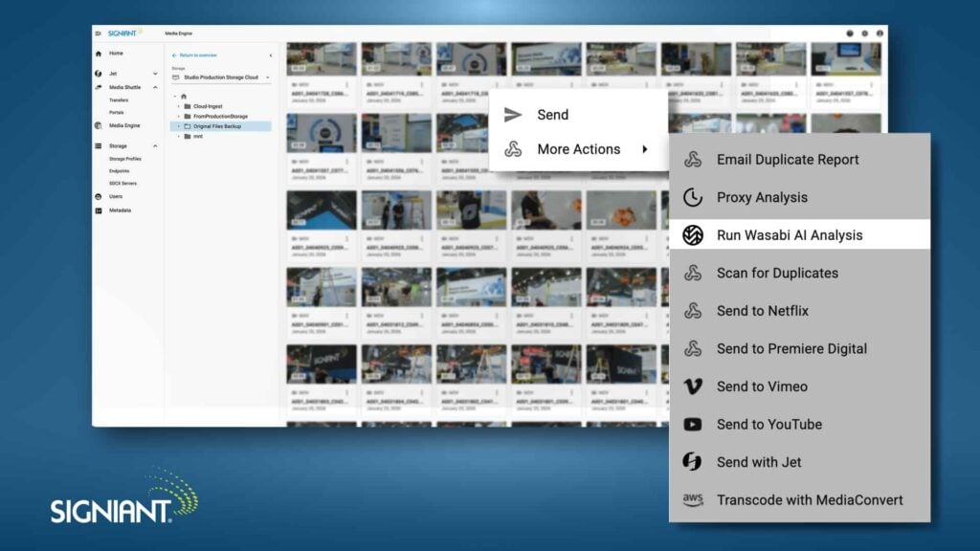This screenshot has height=551, width=980.
Task: Open Metadata in the sidebar
Action: (x=120, y=210)
